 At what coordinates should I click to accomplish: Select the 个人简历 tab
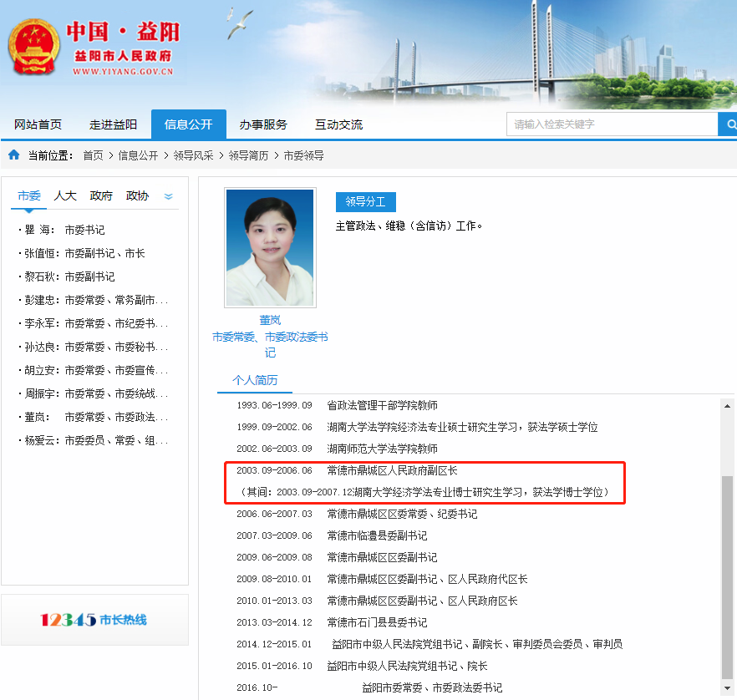(x=255, y=380)
